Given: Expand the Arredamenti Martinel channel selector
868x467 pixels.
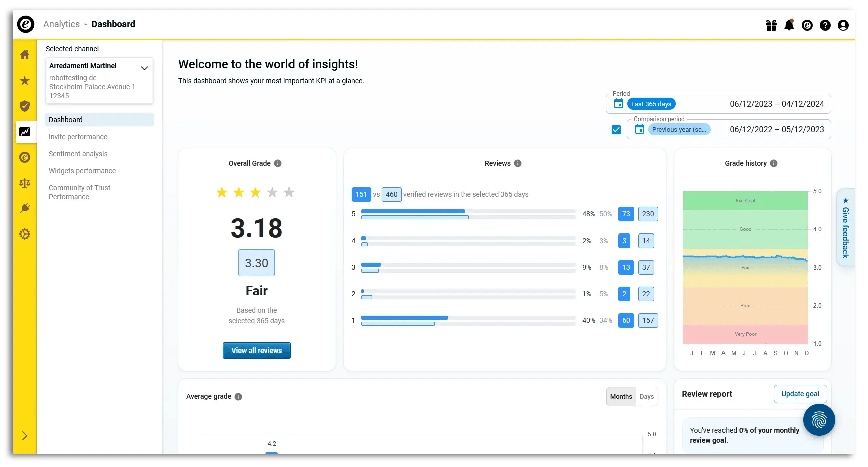Looking at the screenshot, I should point(144,67).
